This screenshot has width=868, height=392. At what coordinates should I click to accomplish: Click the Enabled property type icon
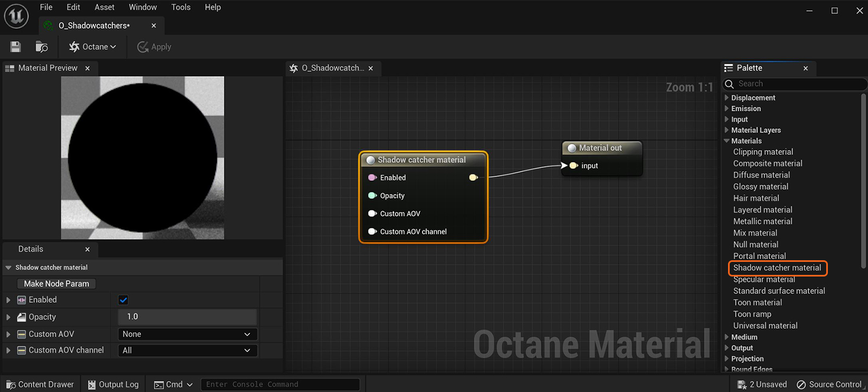pyautogui.click(x=22, y=300)
